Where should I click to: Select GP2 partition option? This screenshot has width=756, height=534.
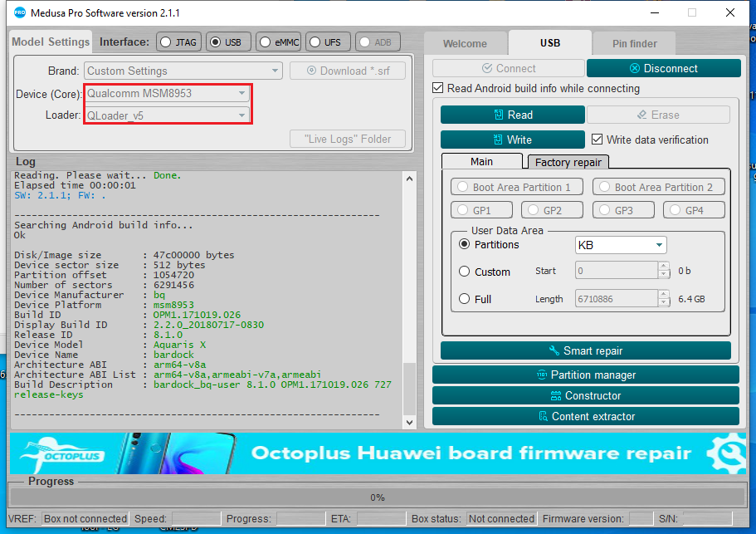pos(552,210)
